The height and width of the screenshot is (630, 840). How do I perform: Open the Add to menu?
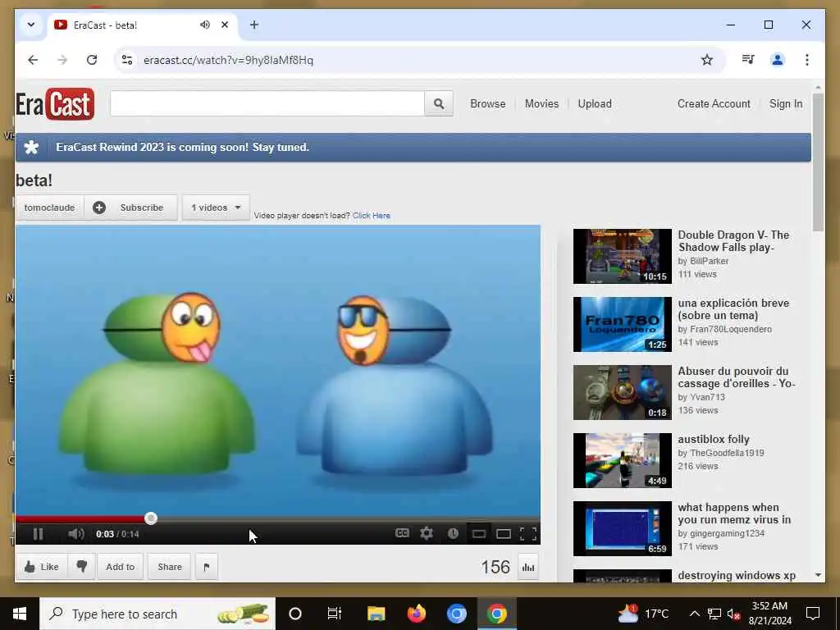click(x=120, y=567)
